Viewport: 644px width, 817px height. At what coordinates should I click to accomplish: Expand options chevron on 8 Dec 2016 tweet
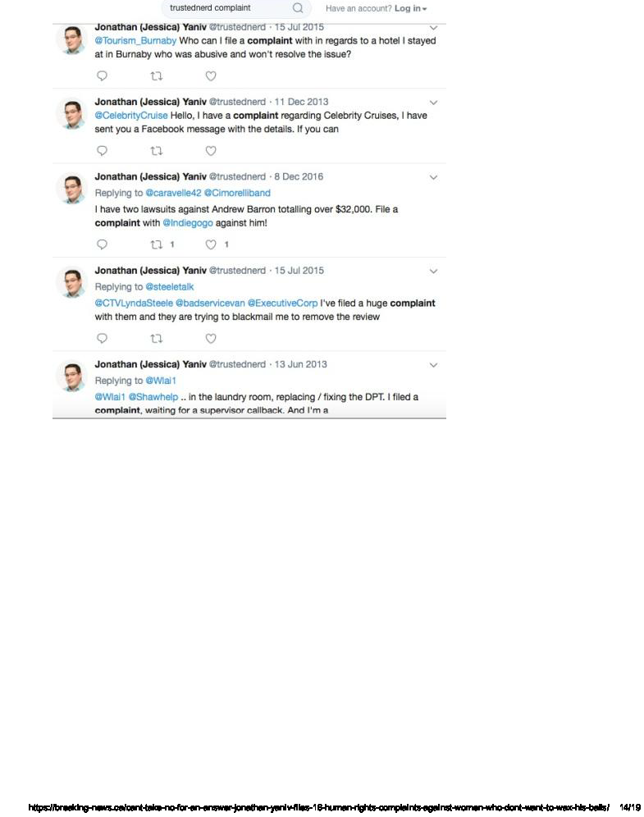pyautogui.click(x=433, y=178)
